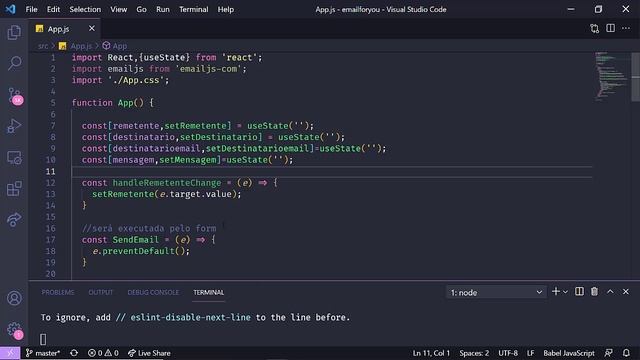This screenshot has height=360, width=640.
Task: Click 'handleRemetenteChange' identifier on line 12
Action: point(167,183)
